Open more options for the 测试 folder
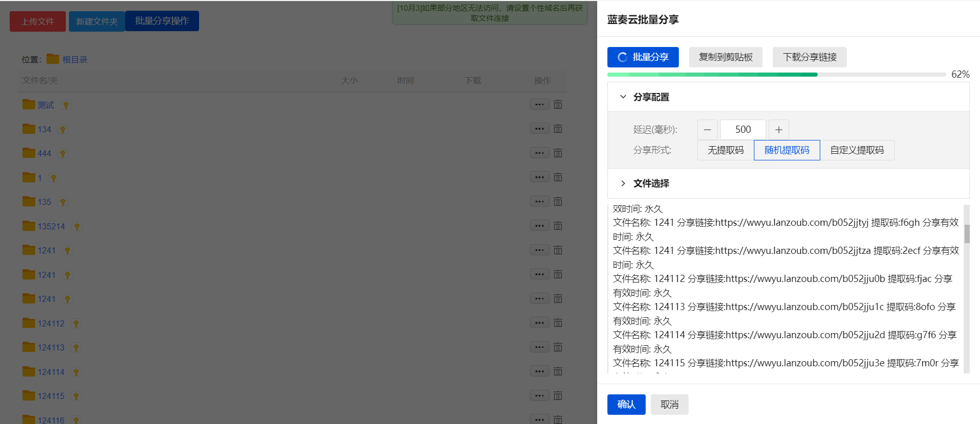The height and width of the screenshot is (424, 980). point(540,105)
